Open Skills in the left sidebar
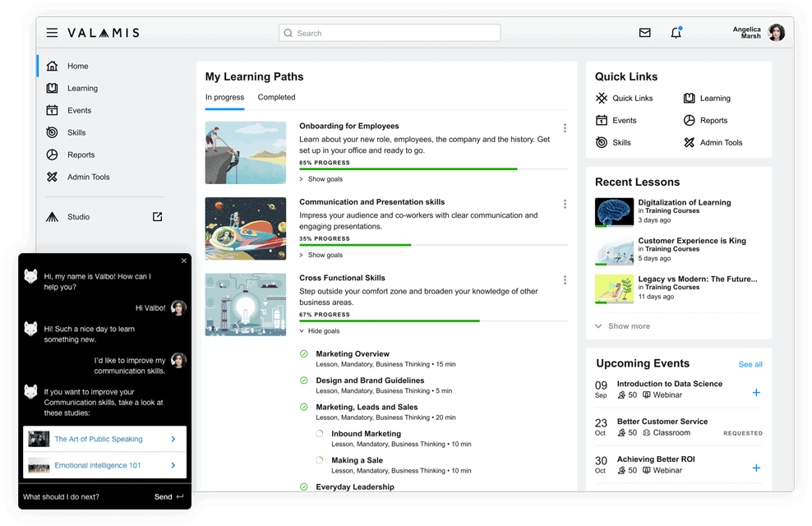812x526 pixels. click(x=76, y=132)
